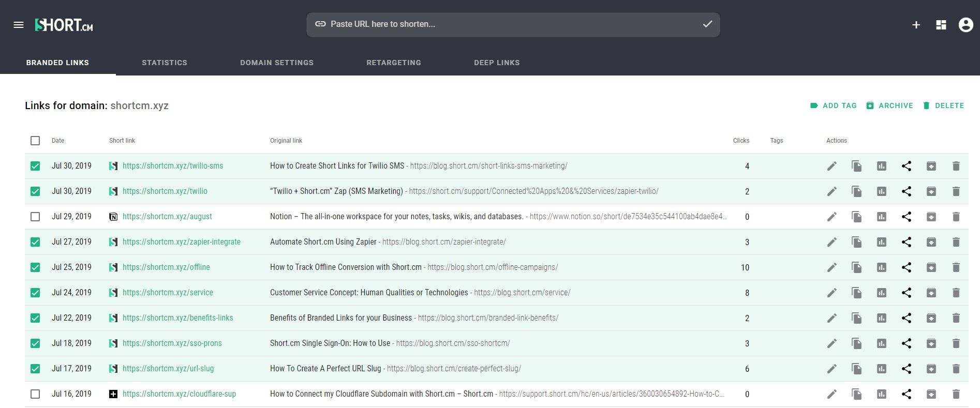980x408 pixels.
Task: Archive the twilio link row
Action: click(x=931, y=191)
